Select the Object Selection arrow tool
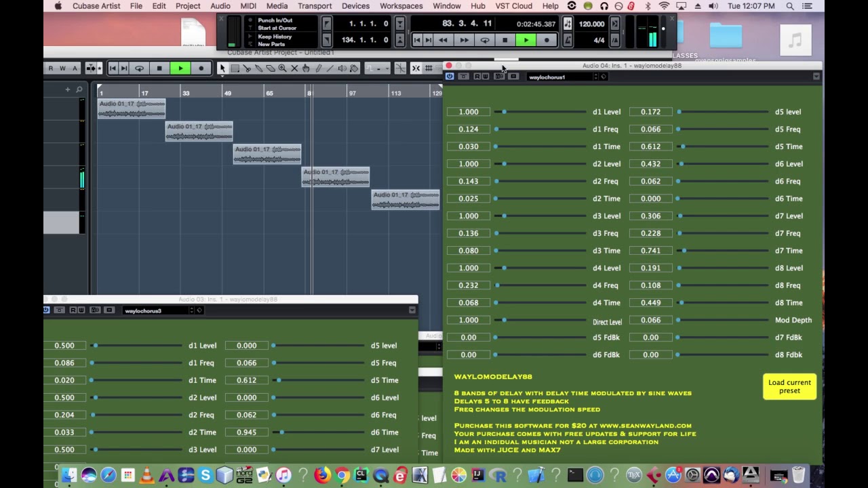Viewport: 868px width, 488px height. (222, 68)
